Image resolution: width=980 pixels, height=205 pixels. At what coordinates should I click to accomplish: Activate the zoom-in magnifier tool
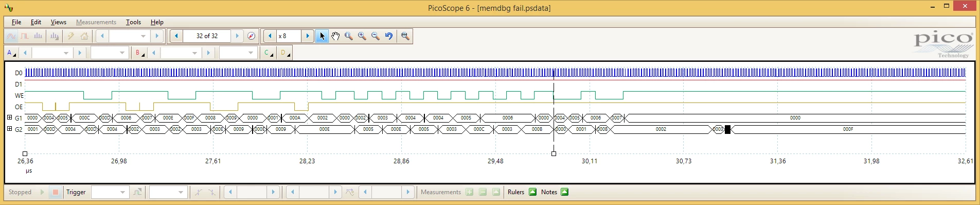(x=362, y=36)
